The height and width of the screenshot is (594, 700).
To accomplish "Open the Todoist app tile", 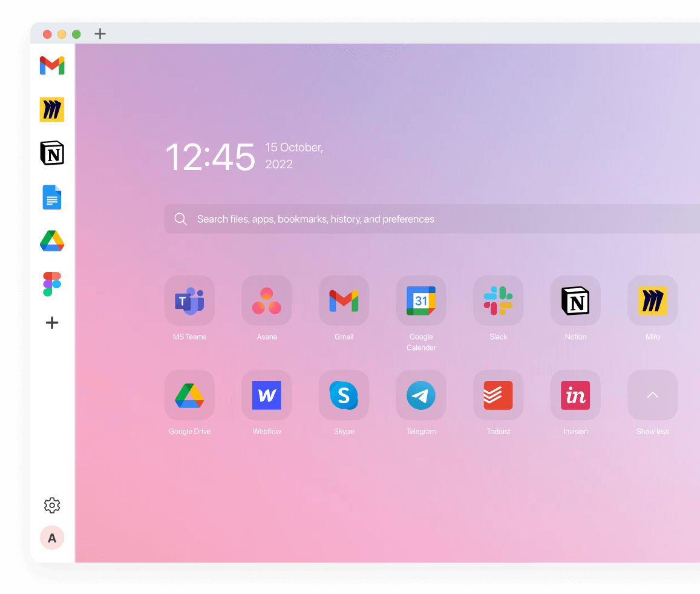I will coord(499,395).
